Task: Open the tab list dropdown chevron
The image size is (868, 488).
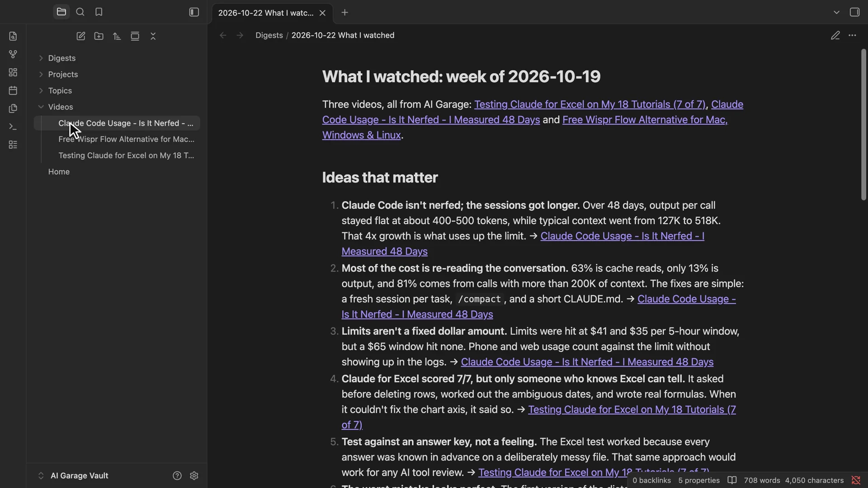Action: tap(836, 12)
